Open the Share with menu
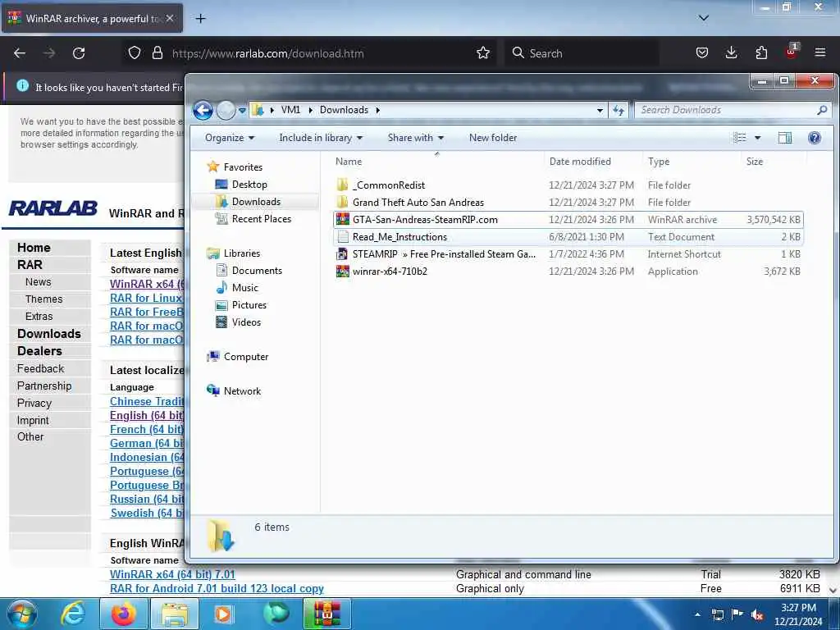 (x=416, y=138)
